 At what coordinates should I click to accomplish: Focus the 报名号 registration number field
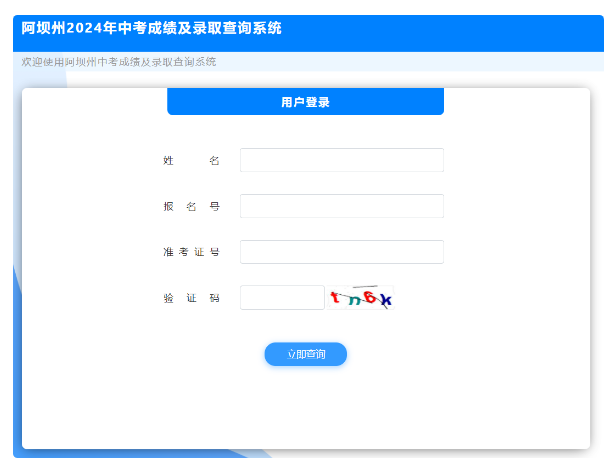tap(342, 206)
